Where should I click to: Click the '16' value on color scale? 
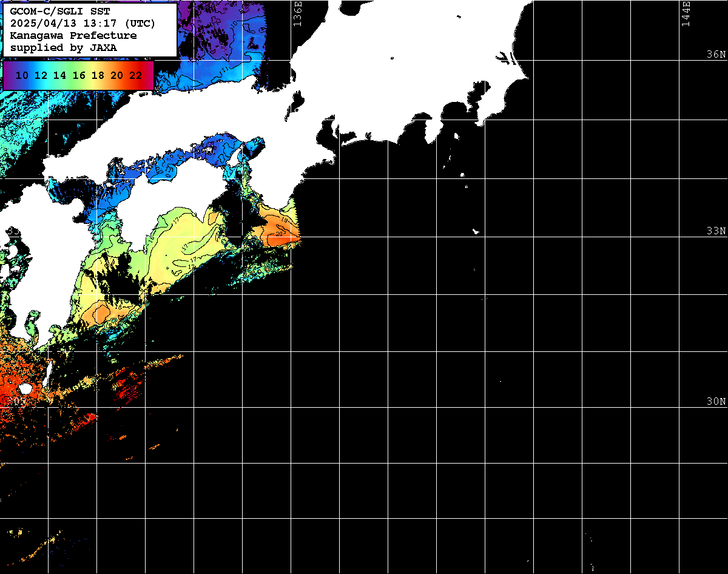coord(79,76)
